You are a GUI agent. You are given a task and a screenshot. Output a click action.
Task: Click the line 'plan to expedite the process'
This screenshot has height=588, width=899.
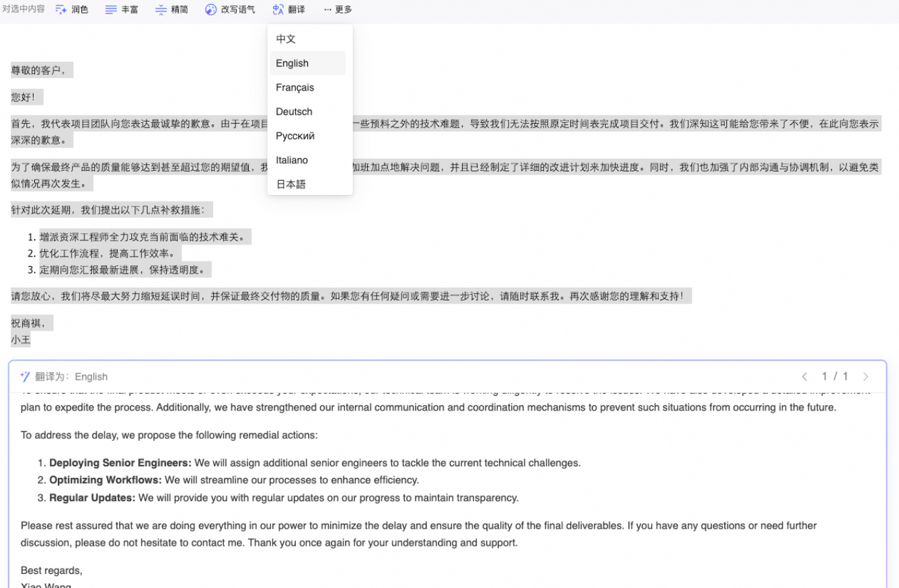click(x=428, y=407)
